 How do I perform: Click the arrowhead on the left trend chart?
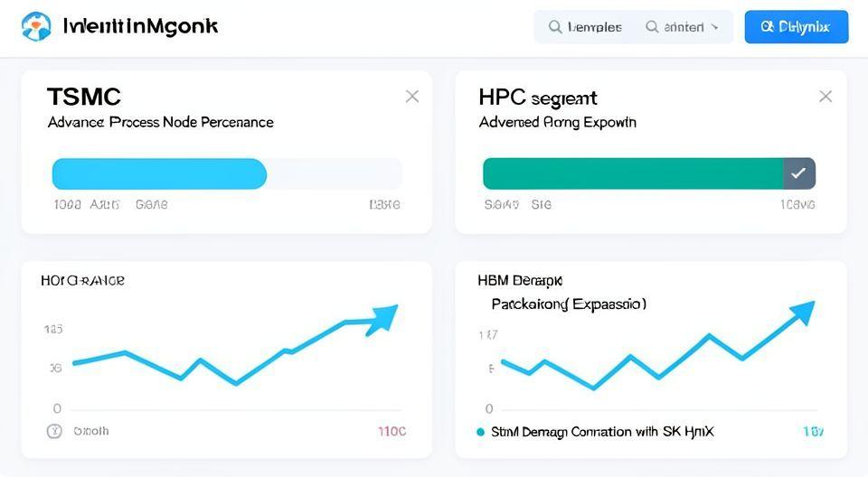(x=382, y=317)
